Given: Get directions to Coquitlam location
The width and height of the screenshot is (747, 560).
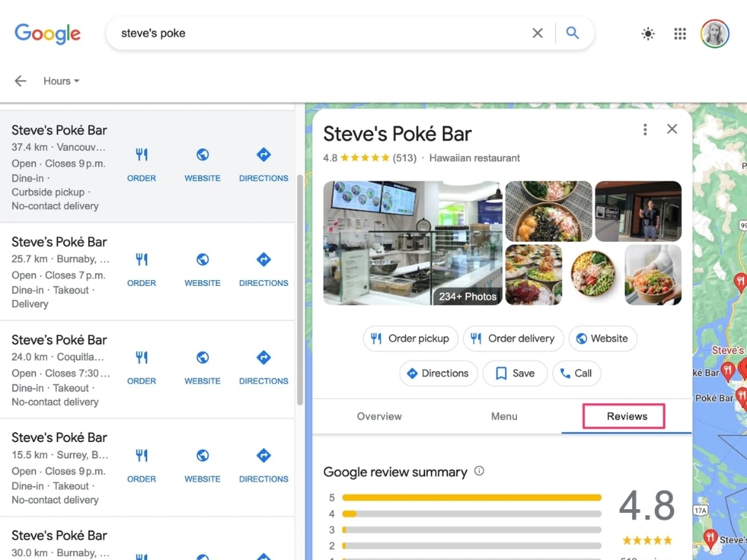Looking at the screenshot, I should pyautogui.click(x=264, y=367).
